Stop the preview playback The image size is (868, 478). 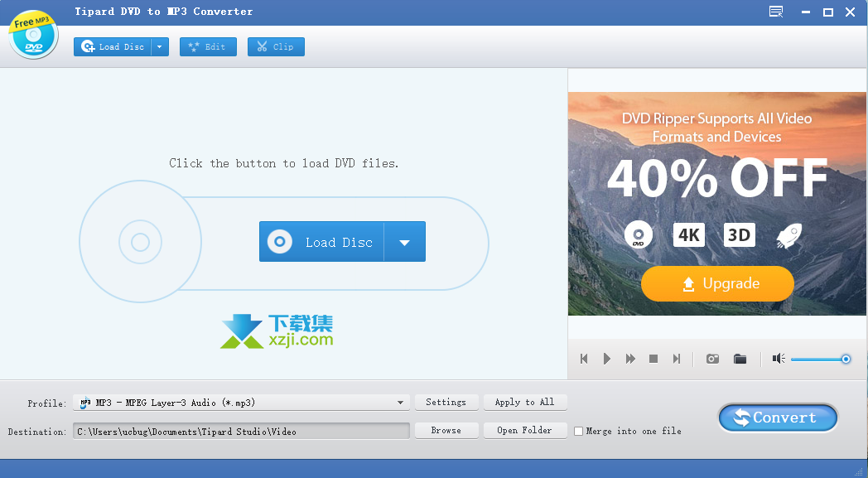coord(653,359)
